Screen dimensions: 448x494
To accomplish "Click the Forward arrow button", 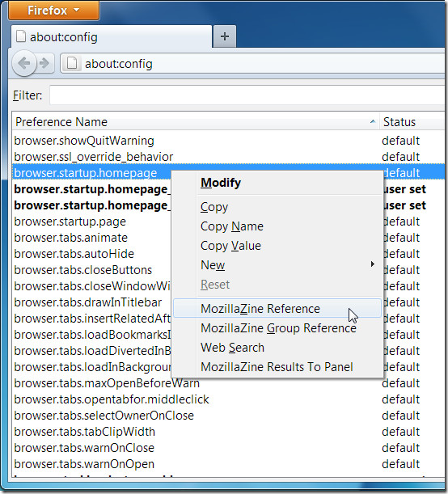I will coord(44,63).
